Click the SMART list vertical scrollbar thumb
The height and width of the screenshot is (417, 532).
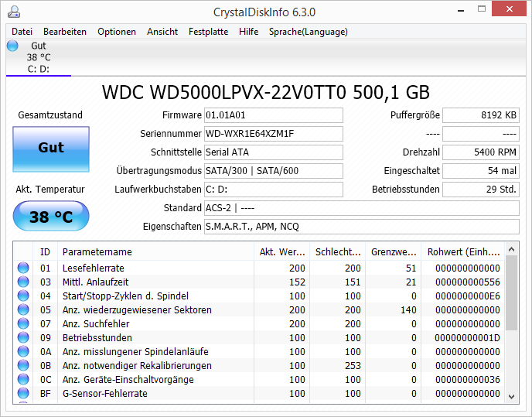(x=512, y=293)
